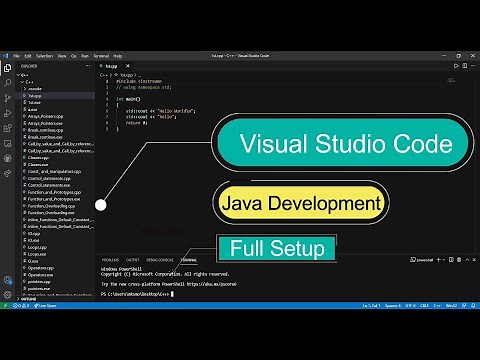Change encoding via UTF-8 status item
The height and width of the screenshot is (360, 480).
point(410,306)
